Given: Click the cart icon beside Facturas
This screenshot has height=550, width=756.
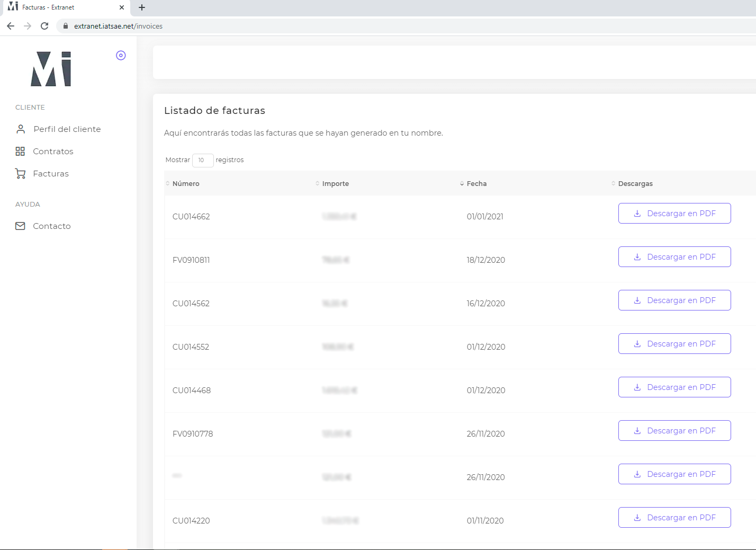Looking at the screenshot, I should (x=20, y=174).
